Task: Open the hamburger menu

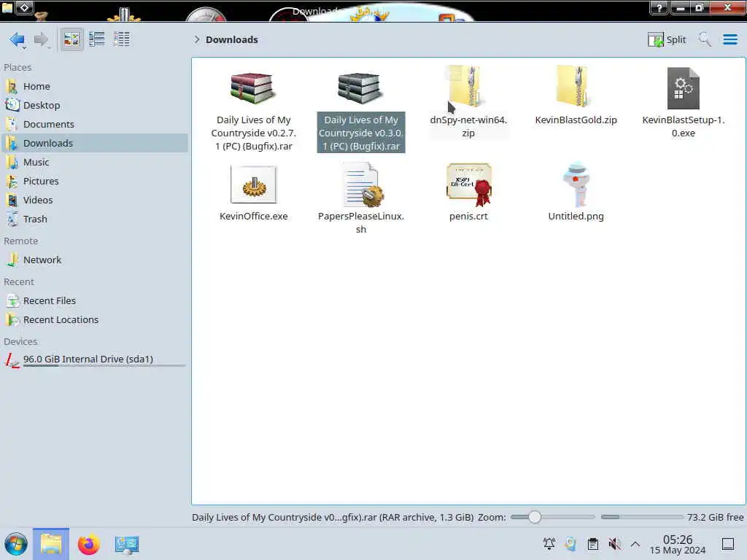Action: [729, 39]
